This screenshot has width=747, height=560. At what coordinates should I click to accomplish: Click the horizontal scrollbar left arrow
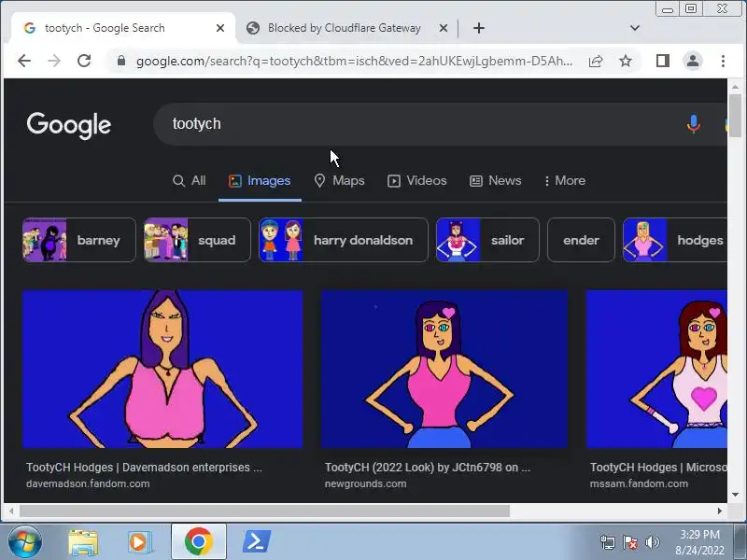[x=11, y=511]
